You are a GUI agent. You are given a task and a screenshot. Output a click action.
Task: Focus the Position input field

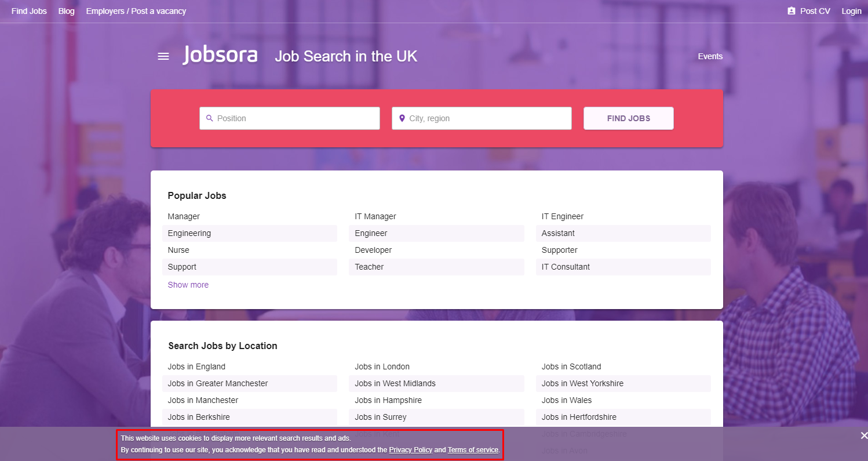290,118
